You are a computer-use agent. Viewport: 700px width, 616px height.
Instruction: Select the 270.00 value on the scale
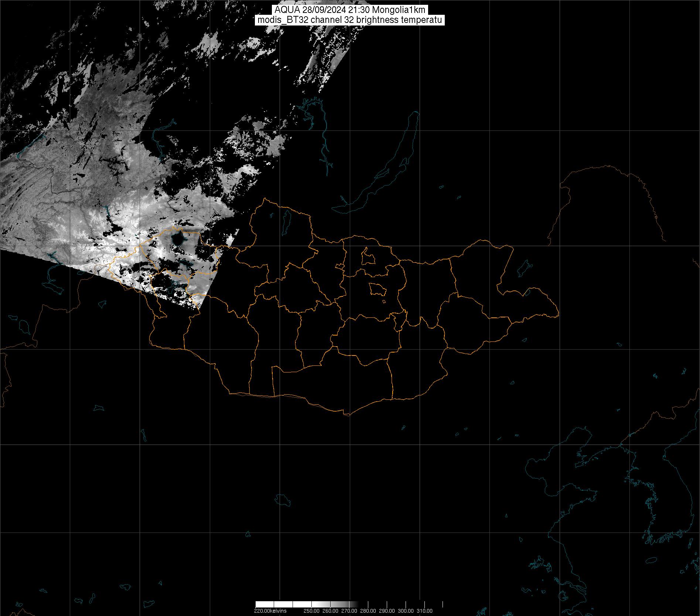(x=349, y=611)
